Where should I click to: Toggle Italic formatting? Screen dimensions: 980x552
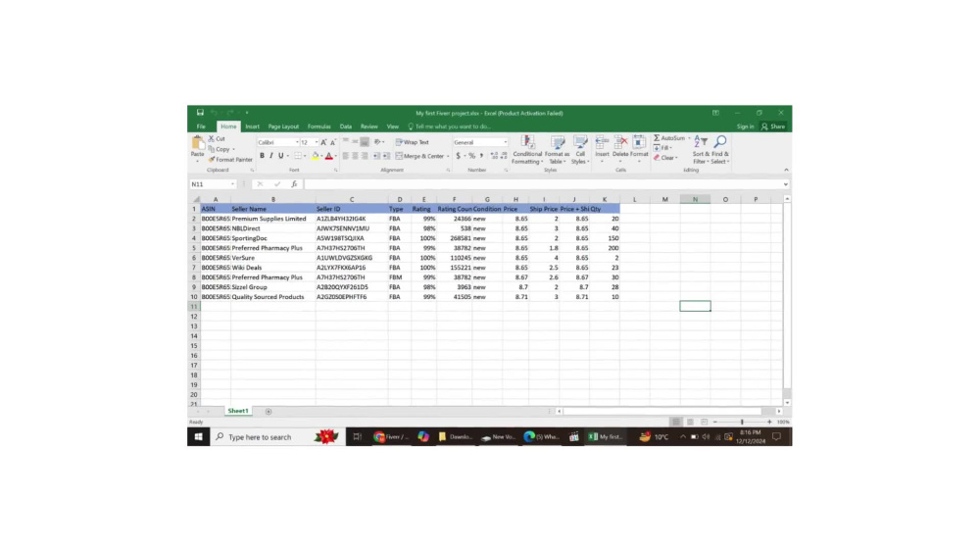tap(270, 156)
